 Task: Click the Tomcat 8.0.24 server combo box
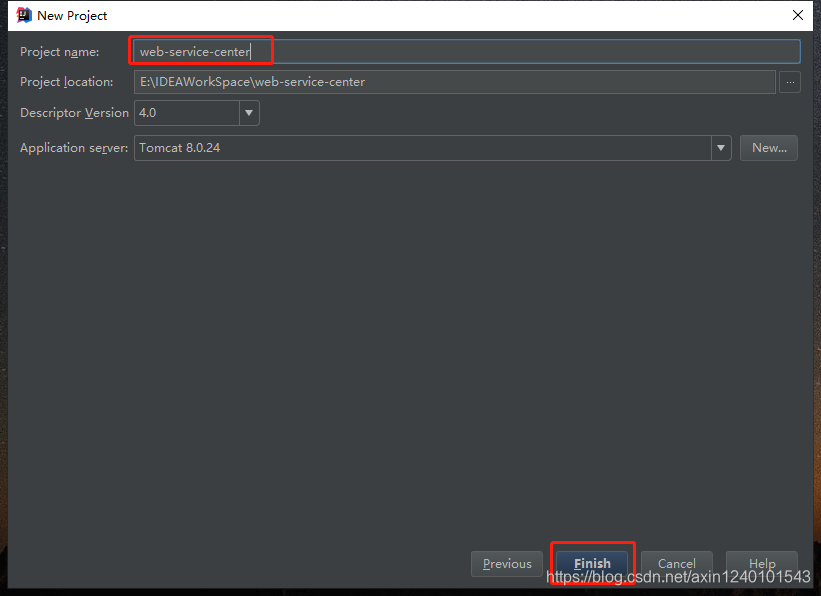[x=432, y=148]
